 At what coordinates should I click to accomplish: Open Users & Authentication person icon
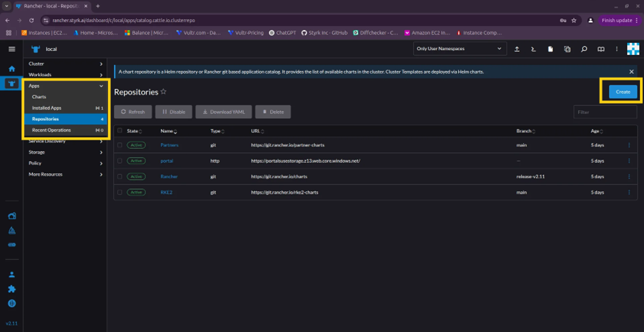coord(12,274)
